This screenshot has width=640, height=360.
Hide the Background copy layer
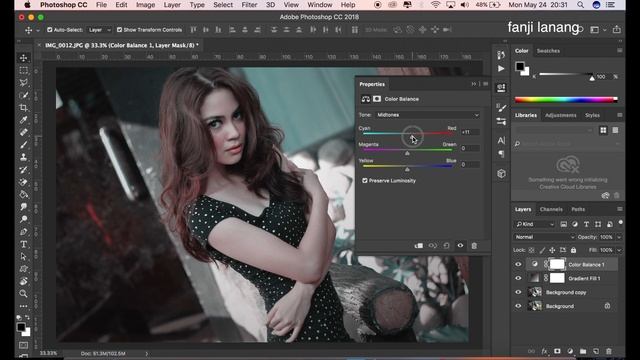518,292
